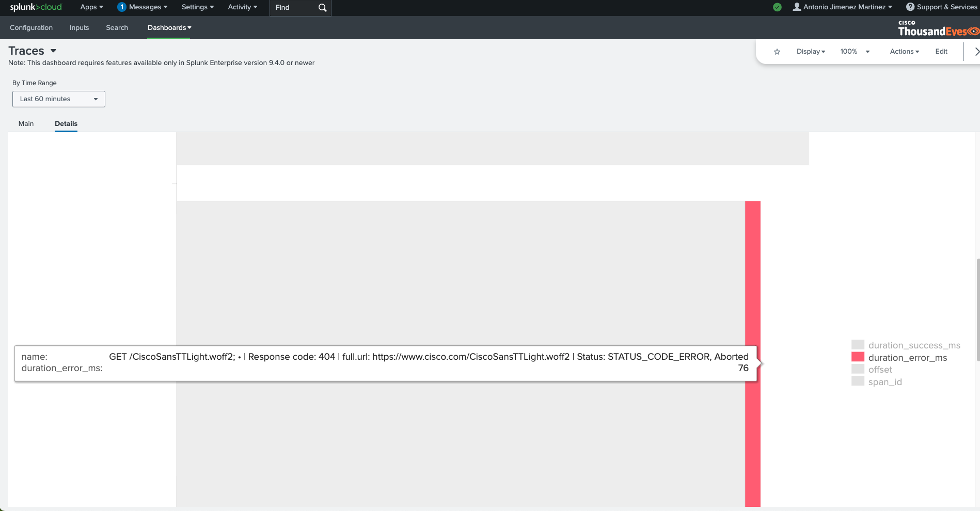Click the green health status check icon
Viewport: 980px width, 511px height.
pyautogui.click(x=777, y=7)
